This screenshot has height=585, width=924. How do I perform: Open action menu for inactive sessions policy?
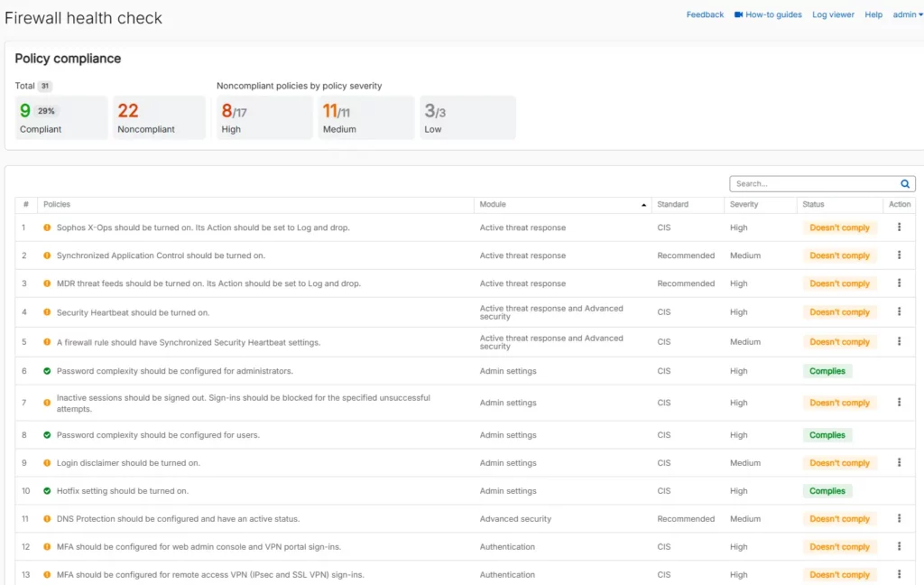(899, 402)
